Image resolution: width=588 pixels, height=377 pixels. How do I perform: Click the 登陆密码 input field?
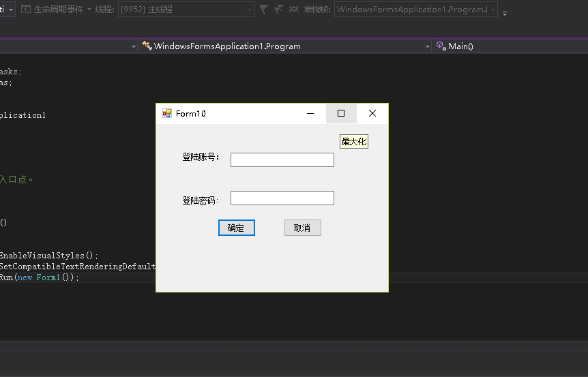[x=282, y=198]
